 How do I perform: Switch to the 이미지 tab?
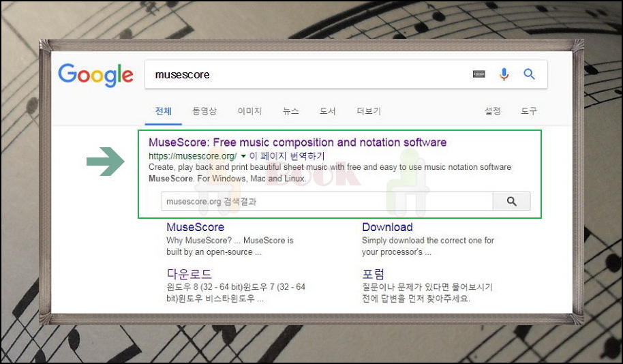(249, 111)
